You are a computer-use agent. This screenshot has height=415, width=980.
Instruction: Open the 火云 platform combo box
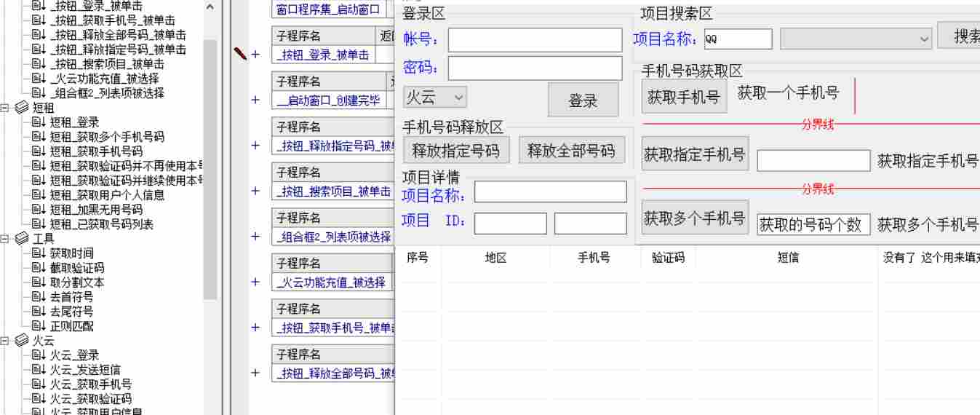pos(435,97)
